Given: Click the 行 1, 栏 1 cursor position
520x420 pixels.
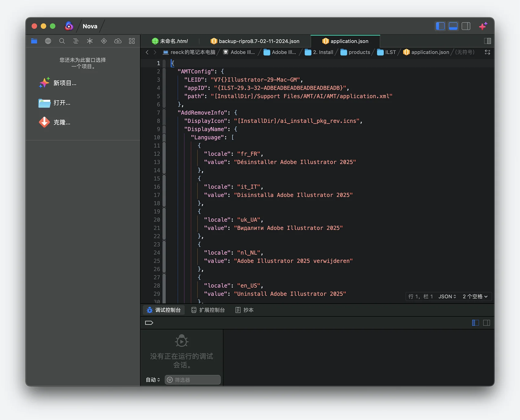Looking at the screenshot, I should (421, 297).
